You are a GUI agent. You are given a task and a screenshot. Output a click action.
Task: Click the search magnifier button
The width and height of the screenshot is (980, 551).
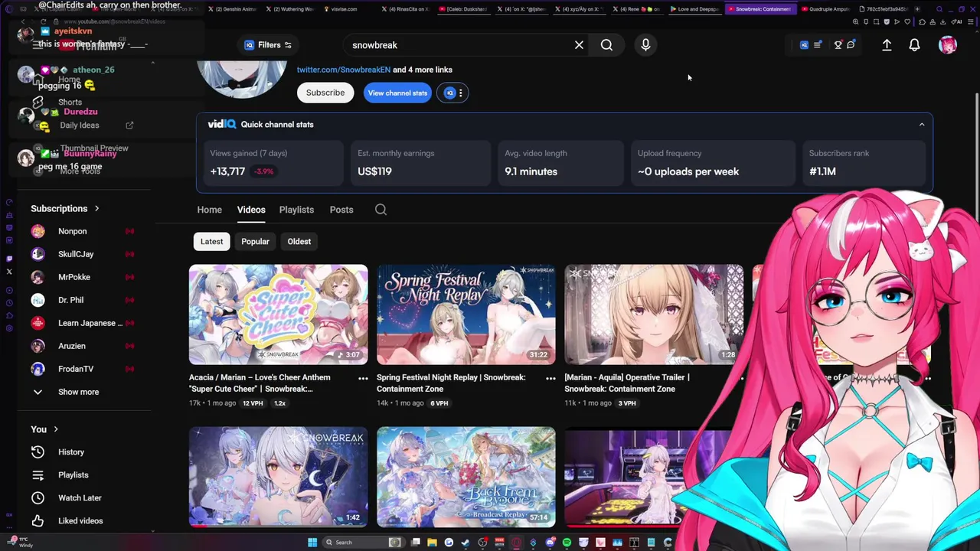[606, 45]
